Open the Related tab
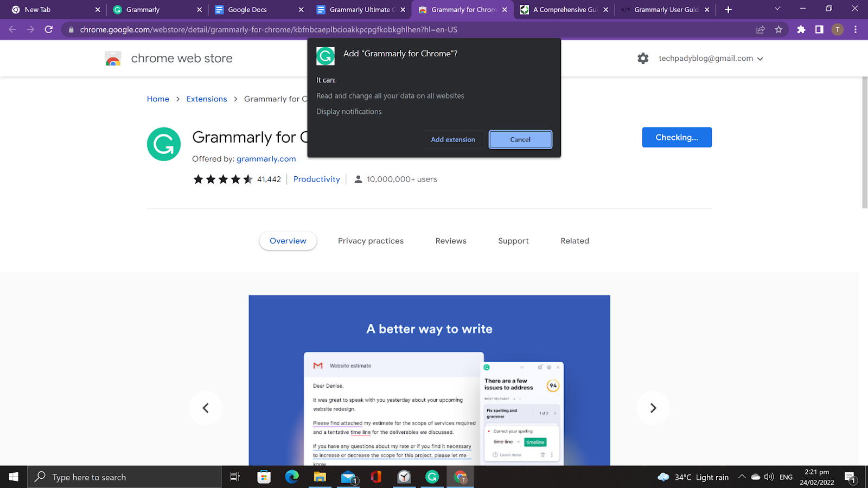 click(575, 241)
